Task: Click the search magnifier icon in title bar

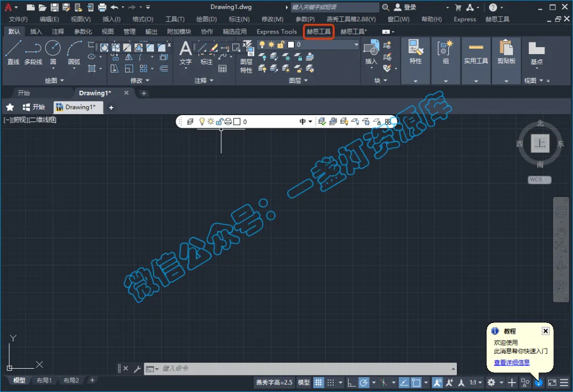Action: (386, 7)
